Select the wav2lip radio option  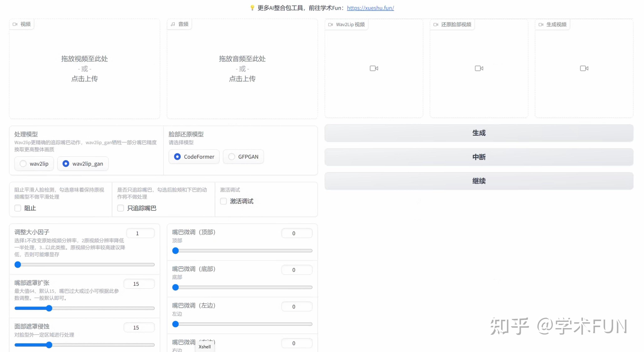click(23, 164)
